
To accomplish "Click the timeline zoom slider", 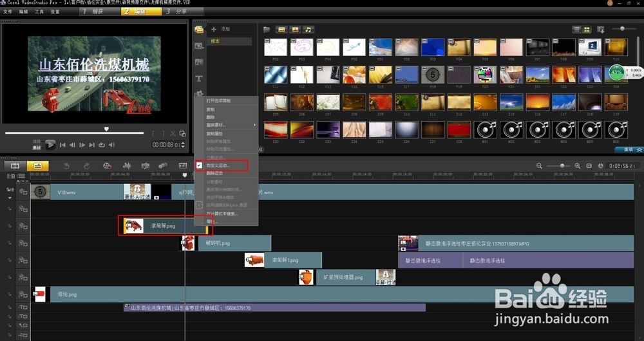I will [x=563, y=166].
